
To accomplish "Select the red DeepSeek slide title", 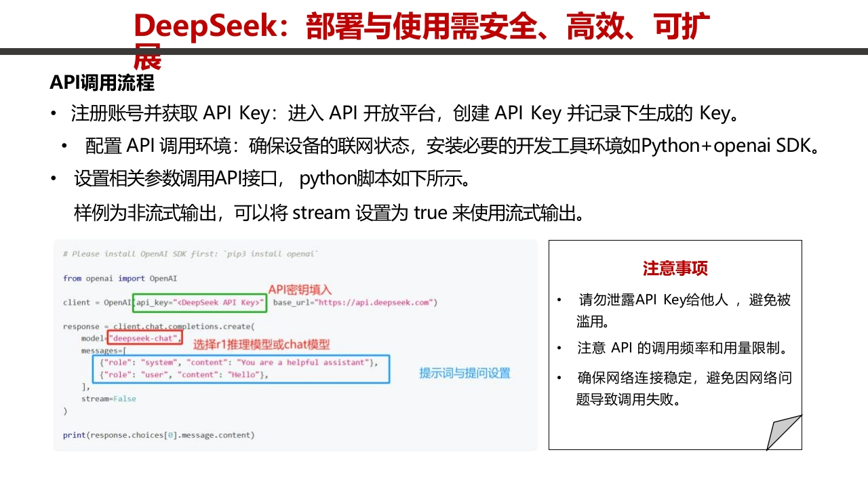I will (x=421, y=41).
